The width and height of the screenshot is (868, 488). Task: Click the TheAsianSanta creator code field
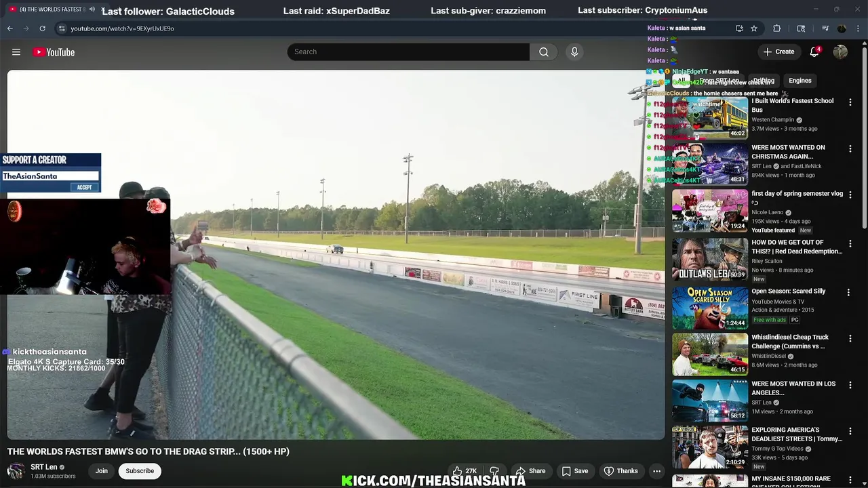[50, 176]
